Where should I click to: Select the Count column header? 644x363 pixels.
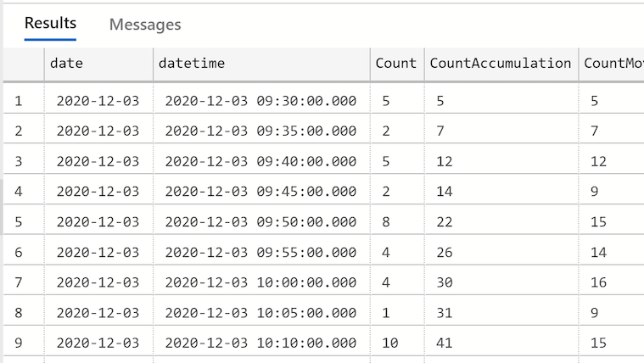(397, 64)
